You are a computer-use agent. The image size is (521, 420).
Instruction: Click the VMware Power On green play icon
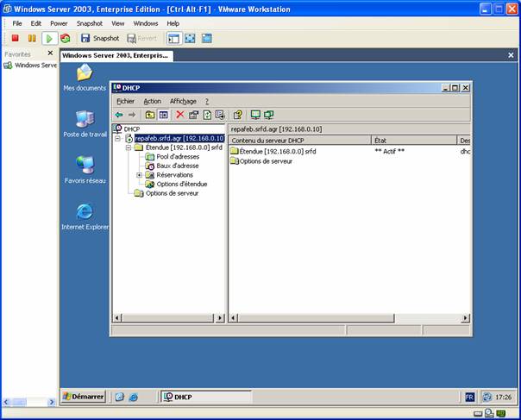[49, 38]
